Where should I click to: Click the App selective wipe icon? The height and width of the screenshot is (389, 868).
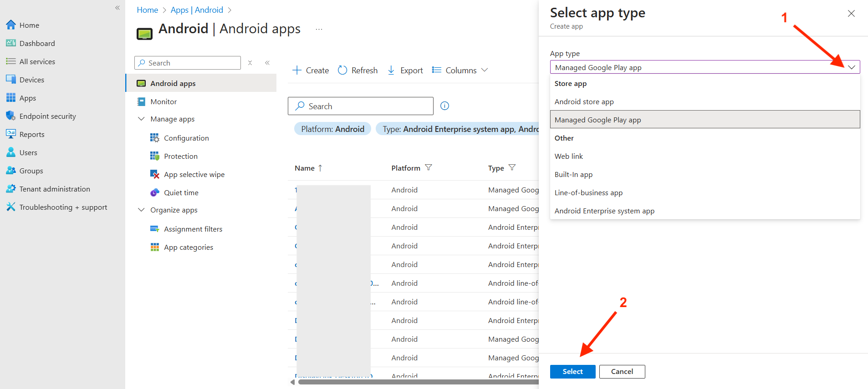tap(155, 174)
